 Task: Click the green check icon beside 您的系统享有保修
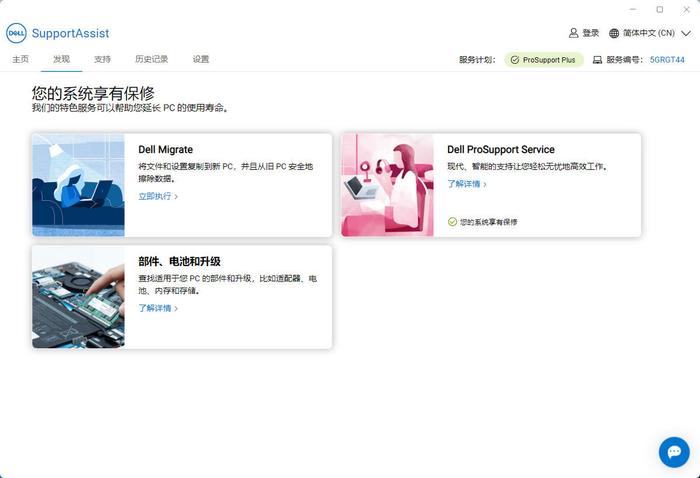[452, 222]
